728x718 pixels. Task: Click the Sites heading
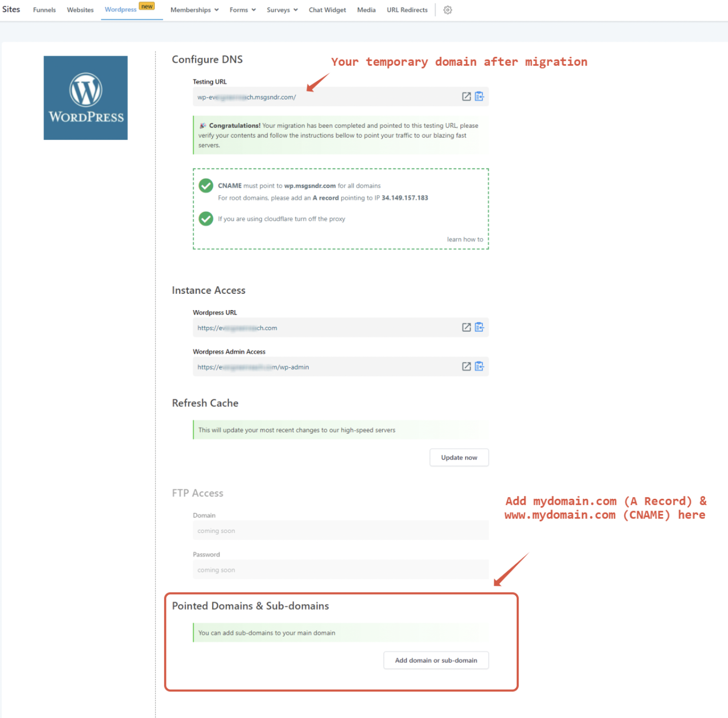click(11, 9)
